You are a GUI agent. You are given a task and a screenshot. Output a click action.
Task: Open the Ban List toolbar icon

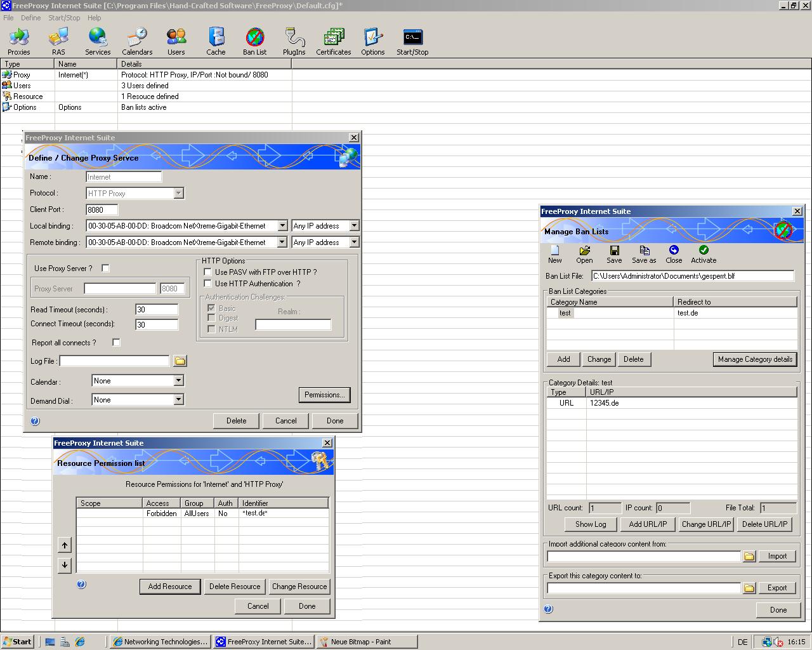click(x=255, y=41)
